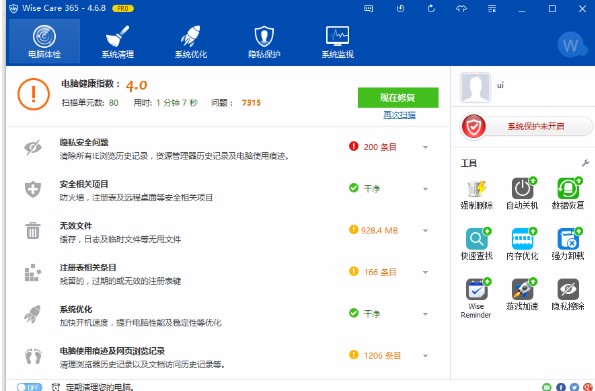Click the 无效文件 heading
595x391 pixels.
point(76,226)
